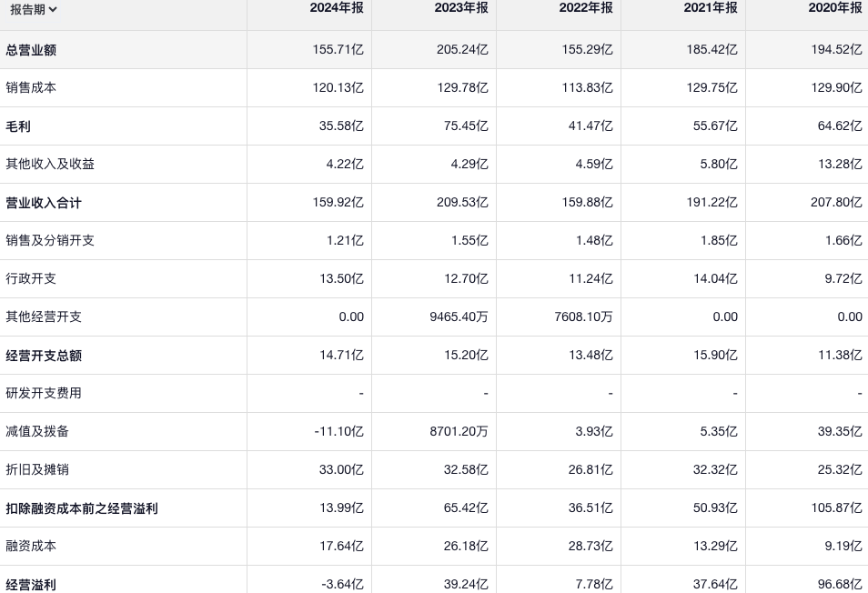868x593 pixels.
Task: Click the 2024 总营业额 value 155.71亿
Action: (x=338, y=50)
